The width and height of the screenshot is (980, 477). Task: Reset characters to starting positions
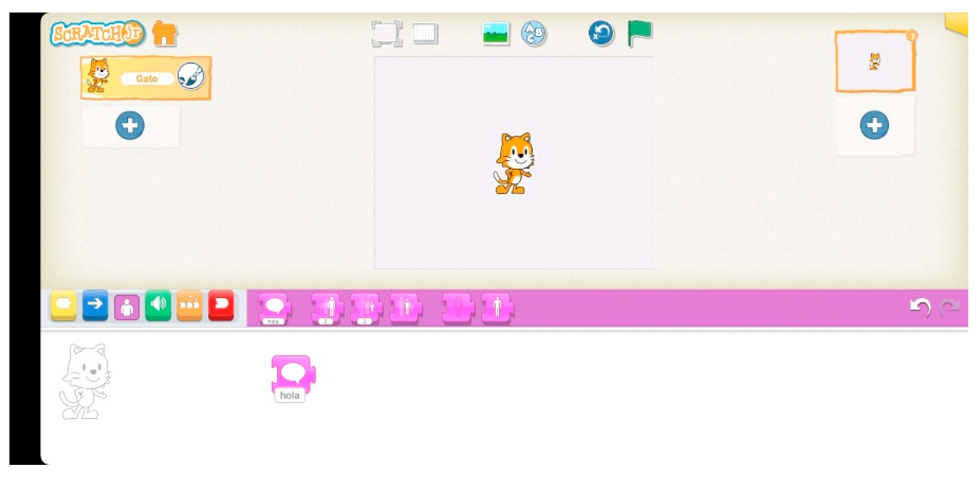[x=601, y=34]
